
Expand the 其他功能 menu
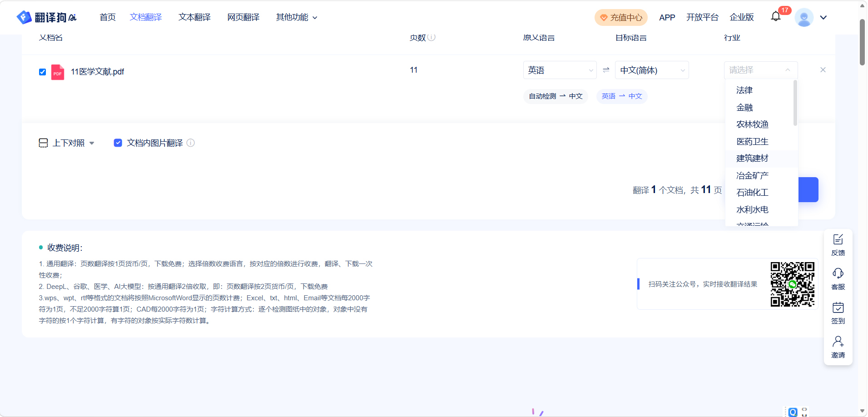coord(297,17)
